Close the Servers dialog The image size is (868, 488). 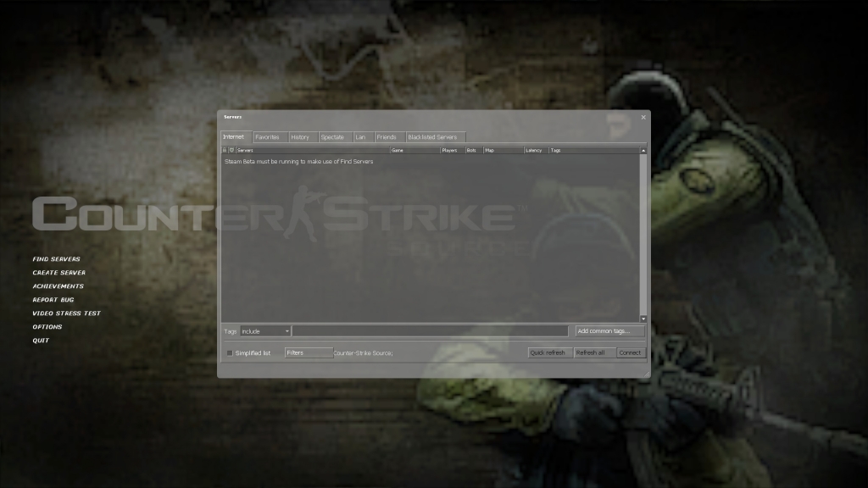pos(643,117)
